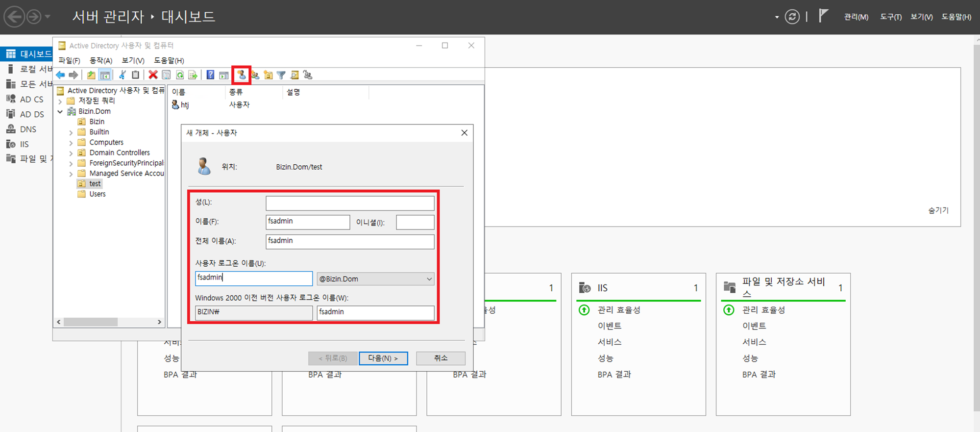
Task: Click the Add to group icon
Action: point(308,75)
